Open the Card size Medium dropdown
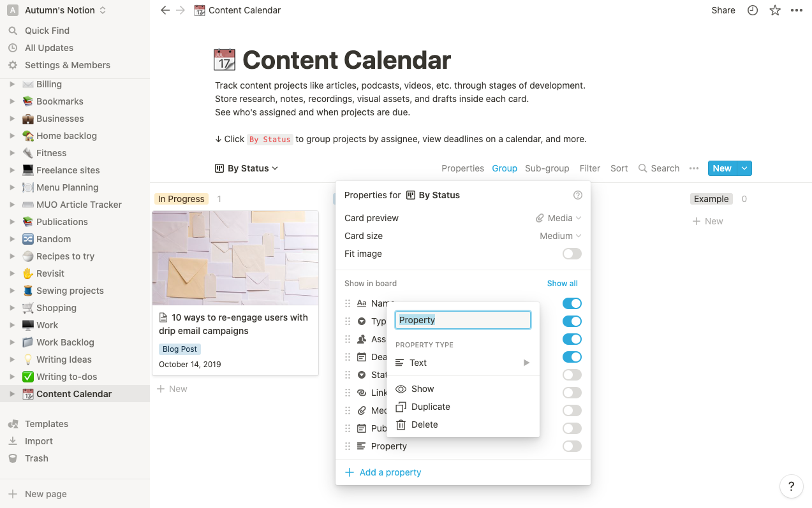The width and height of the screenshot is (812, 508). tap(561, 236)
